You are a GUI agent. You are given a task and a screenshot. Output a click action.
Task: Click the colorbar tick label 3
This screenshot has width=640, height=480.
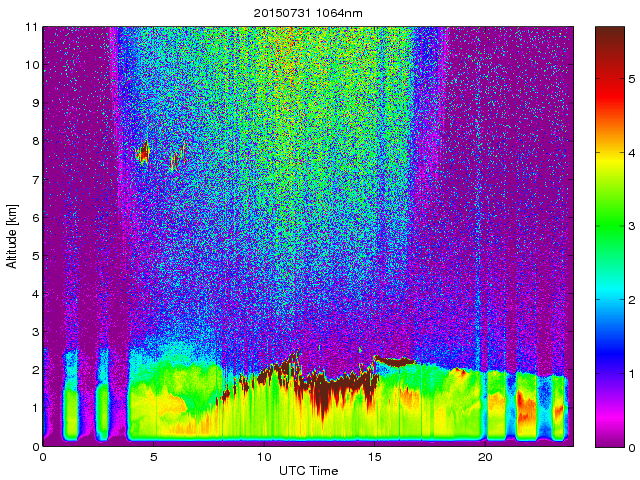pos(632,227)
